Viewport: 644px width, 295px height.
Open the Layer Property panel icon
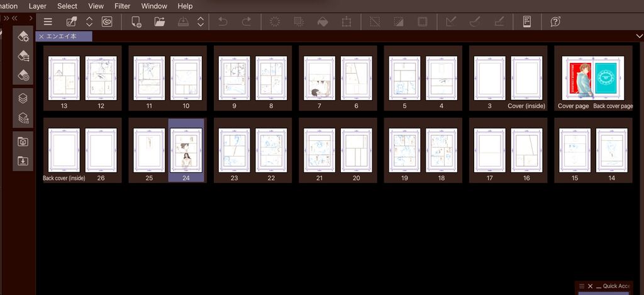[x=23, y=118]
